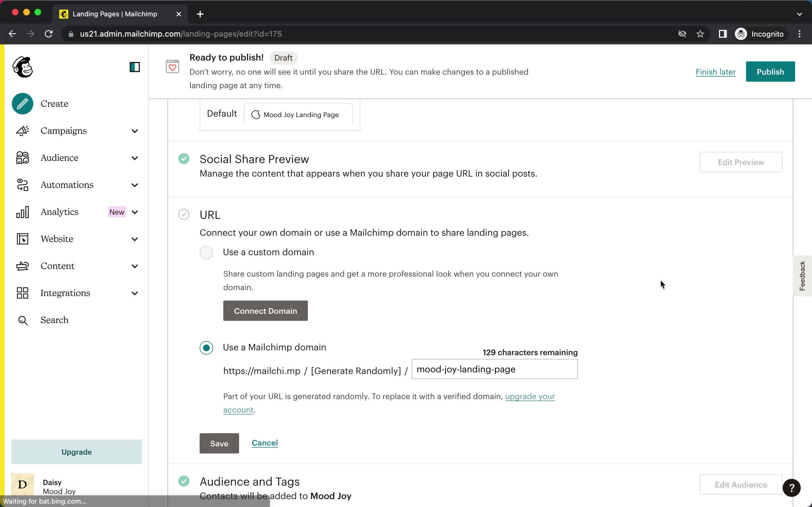Screen dimensions: 812x507
Task: Click the Analytics icon
Action: point(23,212)
